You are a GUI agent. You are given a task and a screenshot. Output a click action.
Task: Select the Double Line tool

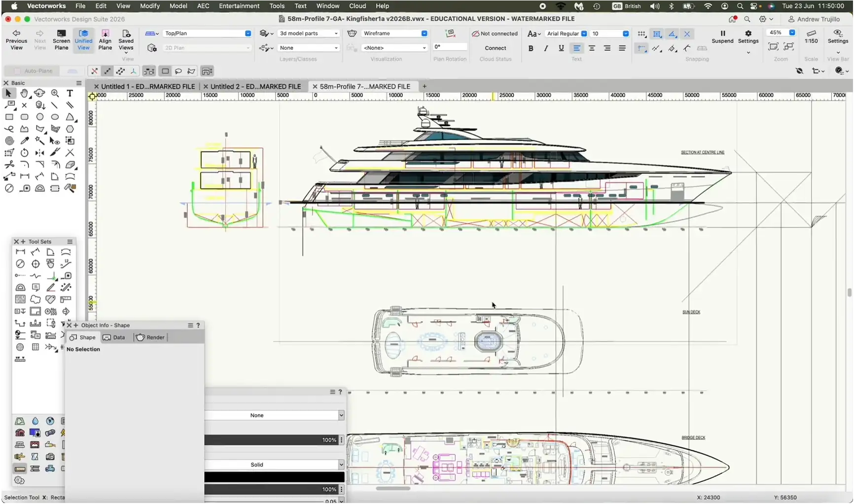click(x=70, y=105)
